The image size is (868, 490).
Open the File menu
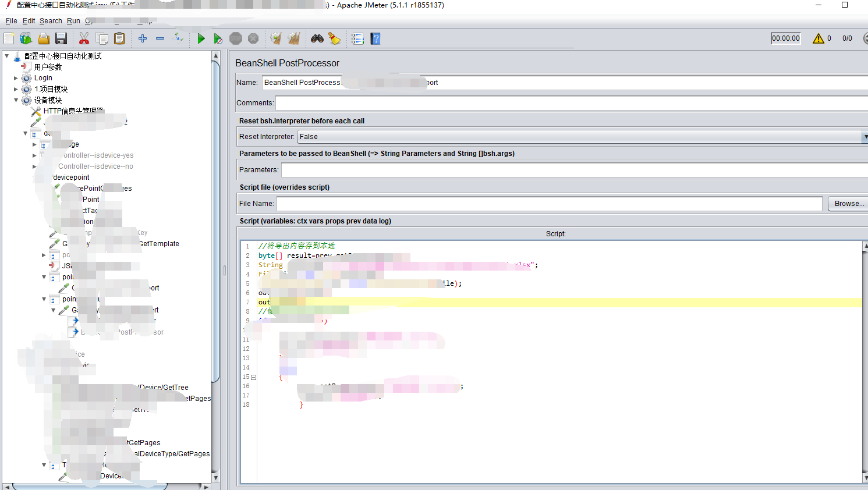(x=11, y=21)
